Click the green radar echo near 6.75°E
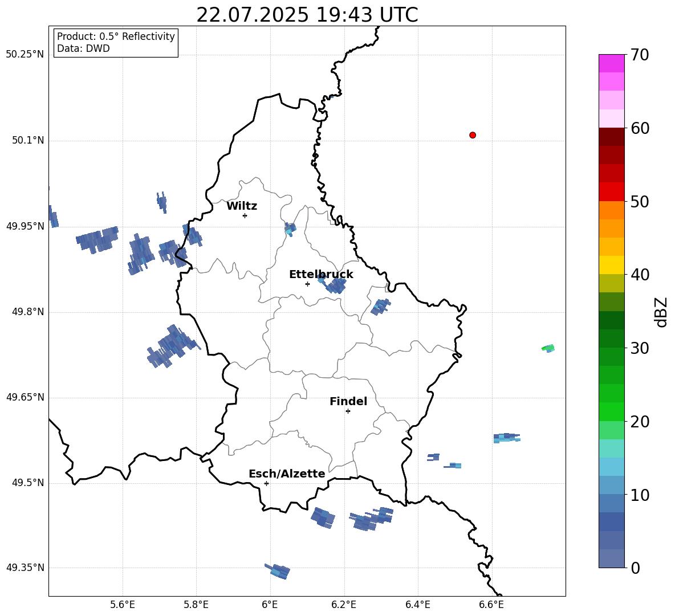This screenshot has height=616, width=675. click(x=548, y=348)
